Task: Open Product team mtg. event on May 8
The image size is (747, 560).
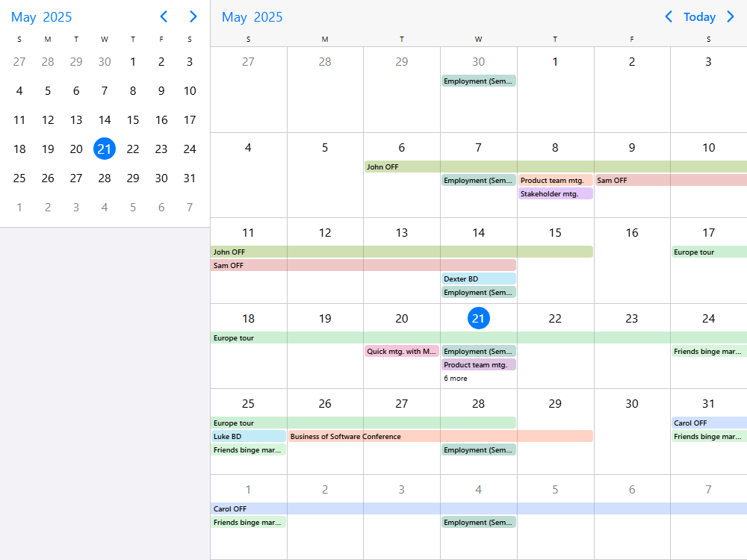Action: (x=556, y=180)
